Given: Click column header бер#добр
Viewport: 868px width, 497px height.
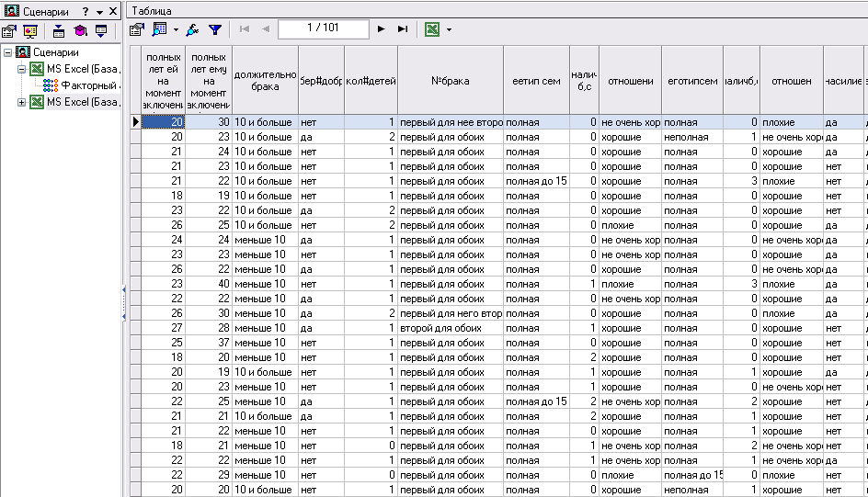Looking at the screenshot, I should (321, 81).
